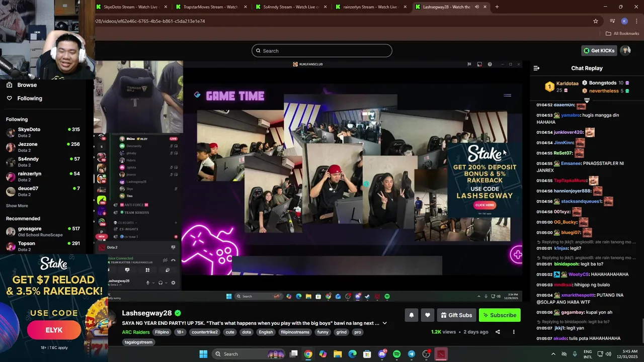644x362 pixels.
Task: Switch to the TrapstarMoves Stream tab
Action: pos(210,7)
